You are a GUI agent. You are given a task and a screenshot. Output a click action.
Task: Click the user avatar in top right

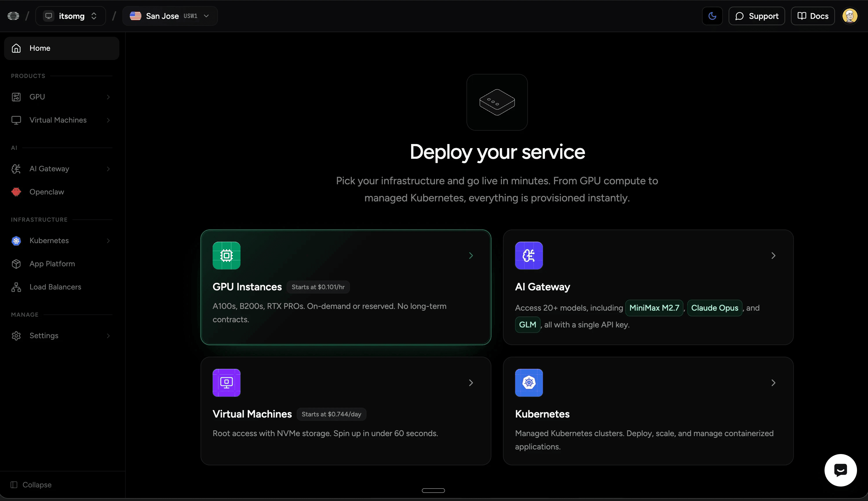[850, 16]
